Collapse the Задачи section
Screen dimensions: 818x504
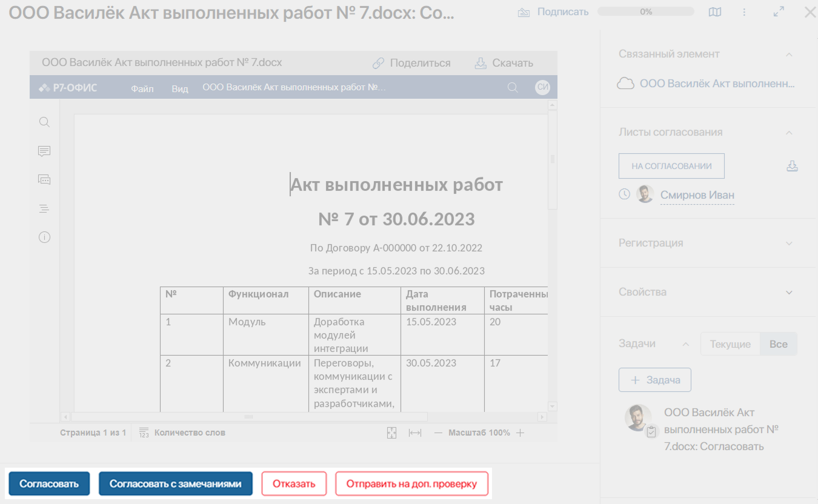tap(685, 344)
